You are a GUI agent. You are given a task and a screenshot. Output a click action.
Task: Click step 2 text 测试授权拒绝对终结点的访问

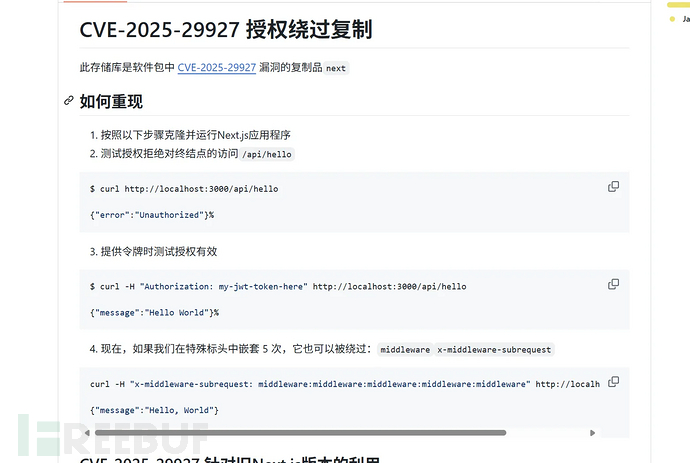169,154
